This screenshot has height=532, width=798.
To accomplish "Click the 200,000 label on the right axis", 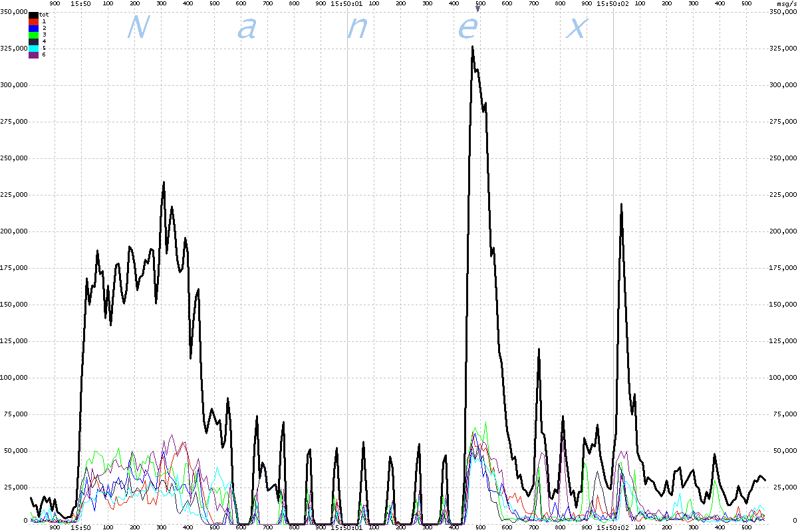I will (x=783, y=231).
